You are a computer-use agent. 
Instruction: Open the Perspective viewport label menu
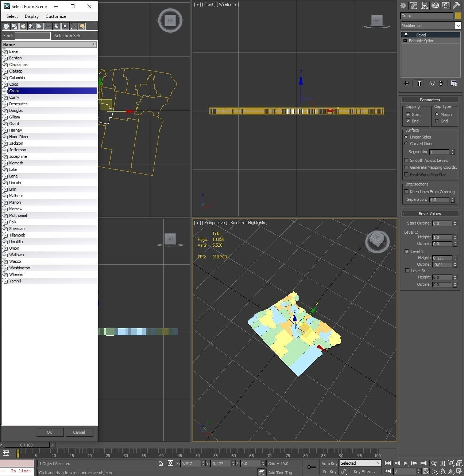coord(215,223)
